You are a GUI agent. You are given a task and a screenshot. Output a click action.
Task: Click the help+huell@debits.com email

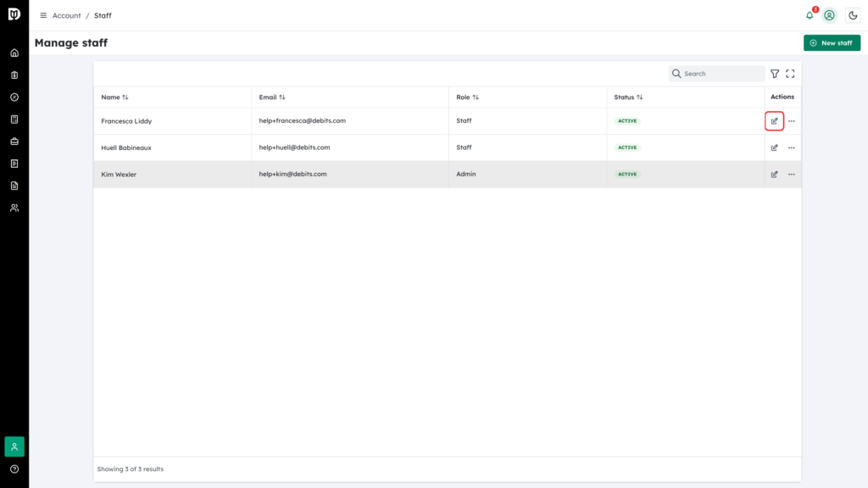pyautogui.click(x=294, y=147)
